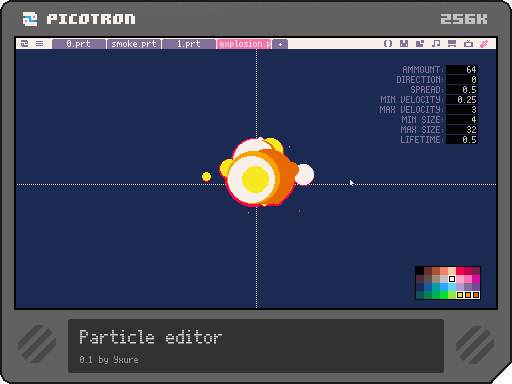Image resolution: width=512 pixels, height=384 pixels.
Task: Click the MAX VELOCITY label
Action: [x=412, y=109]
